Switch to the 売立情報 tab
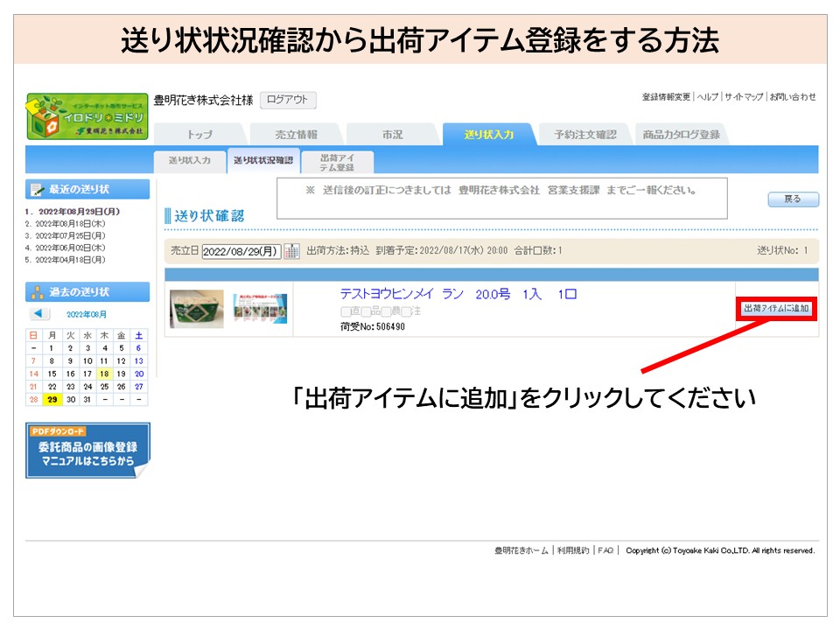840x630 pixels. point(296,135)
